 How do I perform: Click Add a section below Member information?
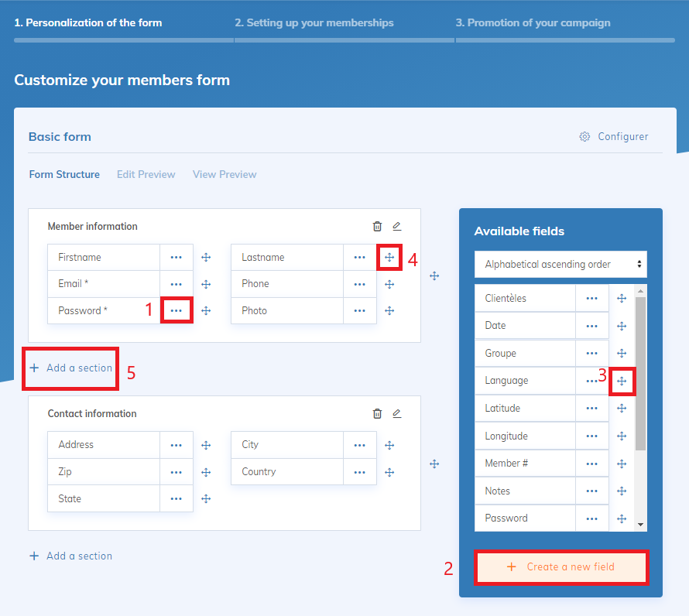[71, 368]
